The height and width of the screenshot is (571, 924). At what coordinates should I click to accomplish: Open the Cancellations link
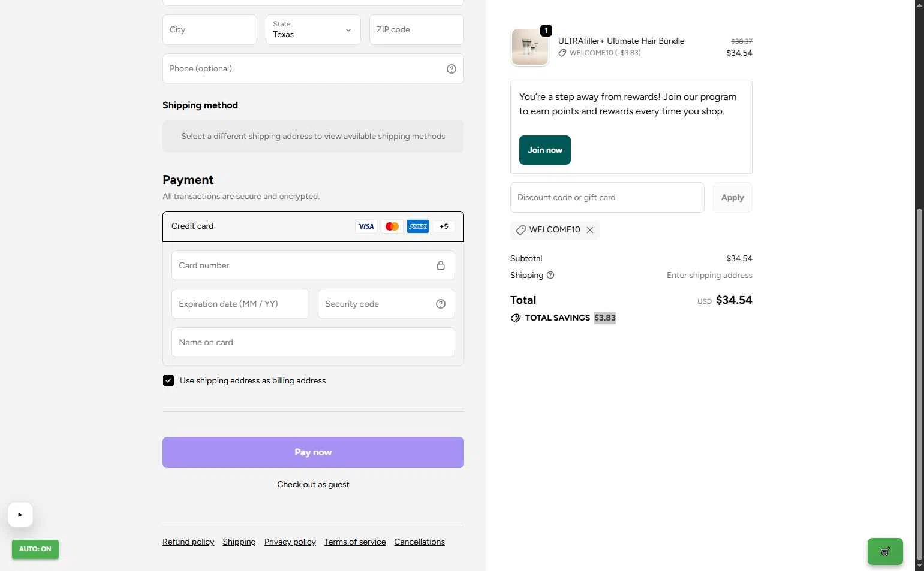[x=420, y=542]
